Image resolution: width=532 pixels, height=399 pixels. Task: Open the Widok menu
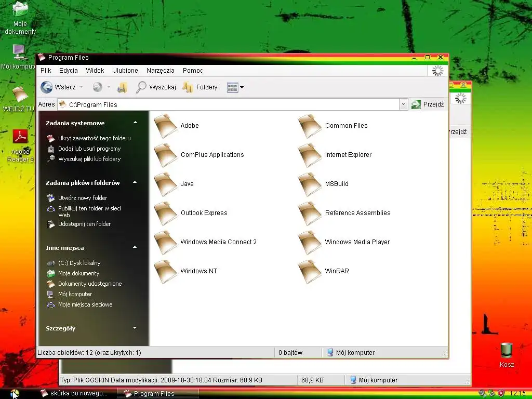click(x=95, y=71)
